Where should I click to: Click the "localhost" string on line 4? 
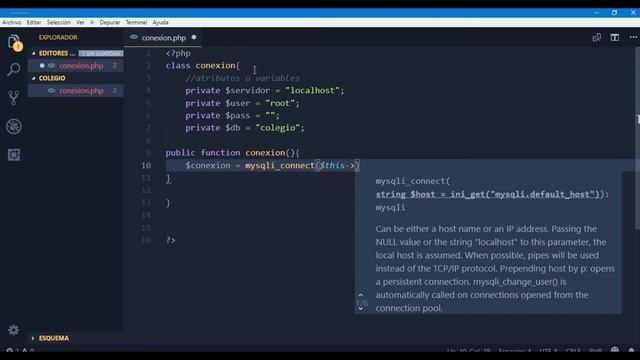312,91
